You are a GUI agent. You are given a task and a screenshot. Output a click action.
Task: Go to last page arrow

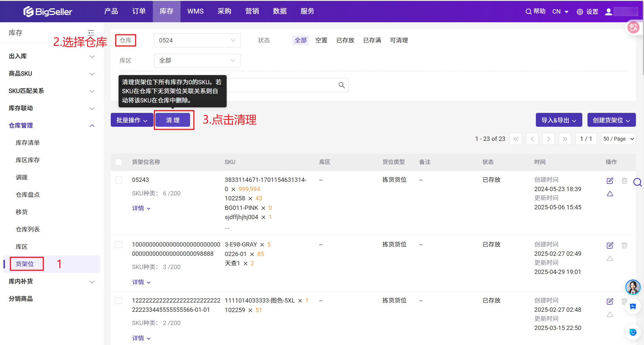point(565,139)
